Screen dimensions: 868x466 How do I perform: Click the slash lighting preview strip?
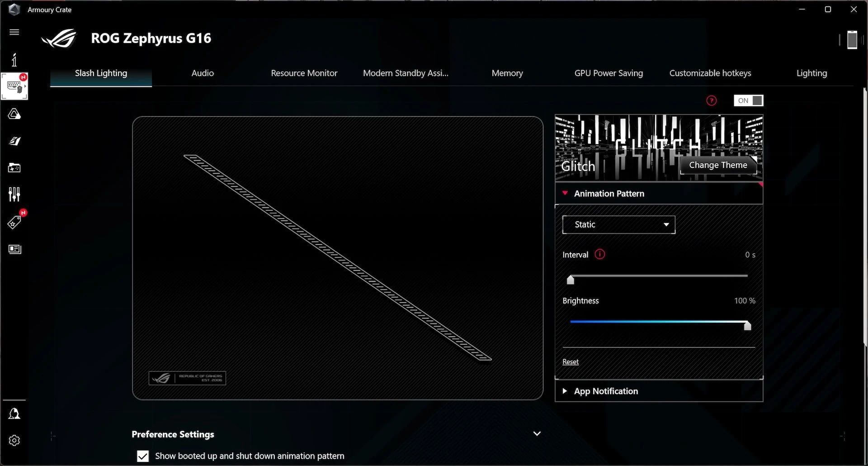point(337,258)
